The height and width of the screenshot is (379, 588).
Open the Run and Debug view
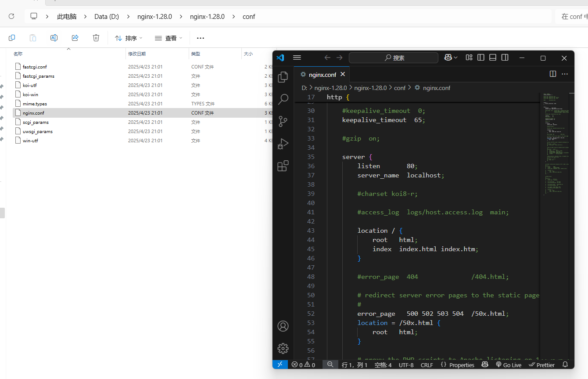point(283,144)
